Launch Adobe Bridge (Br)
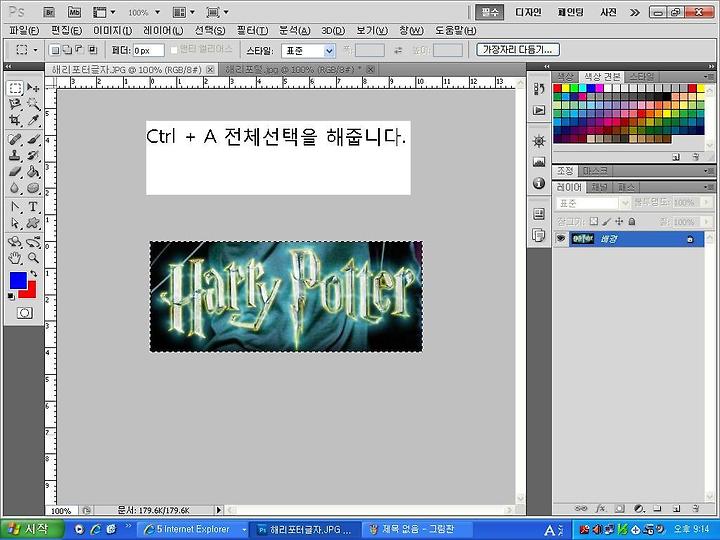The height and width of the screenshot is (540, 720). pos(49,12)
